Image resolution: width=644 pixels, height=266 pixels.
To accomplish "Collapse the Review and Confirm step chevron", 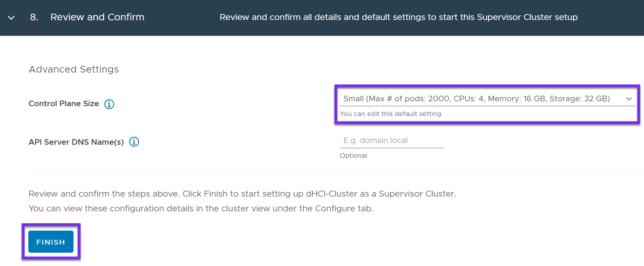I will [11, 18].
